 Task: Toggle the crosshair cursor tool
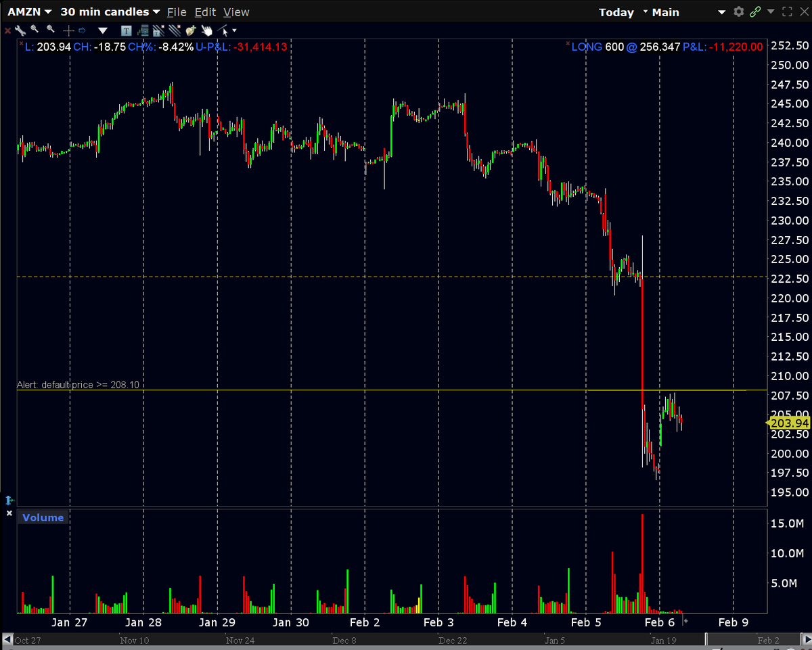point(68,30)
